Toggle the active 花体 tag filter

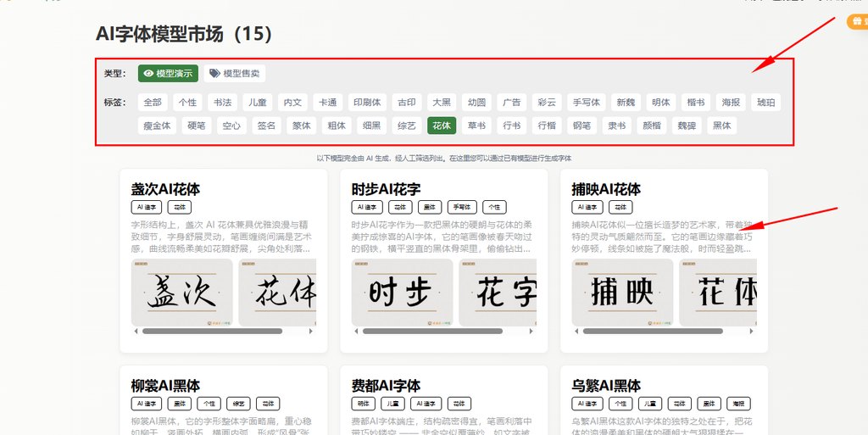[442, 125]
